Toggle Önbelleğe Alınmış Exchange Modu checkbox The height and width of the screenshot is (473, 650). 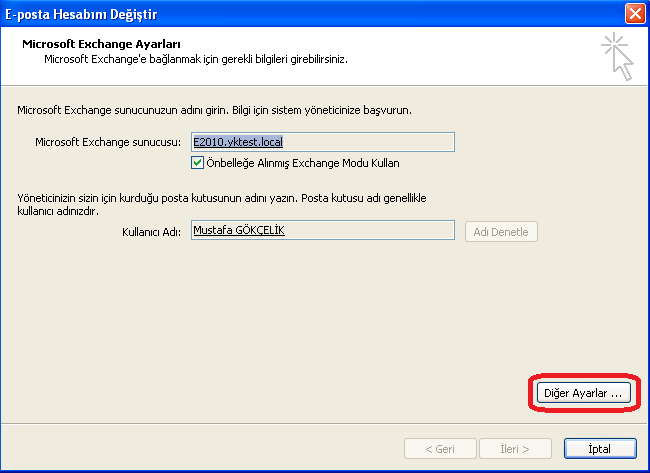197,162
